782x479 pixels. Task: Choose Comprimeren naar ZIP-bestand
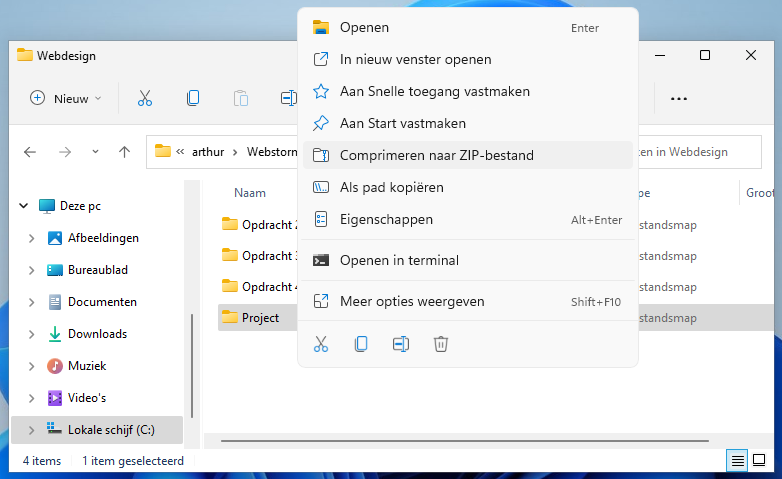coord(468,155)
